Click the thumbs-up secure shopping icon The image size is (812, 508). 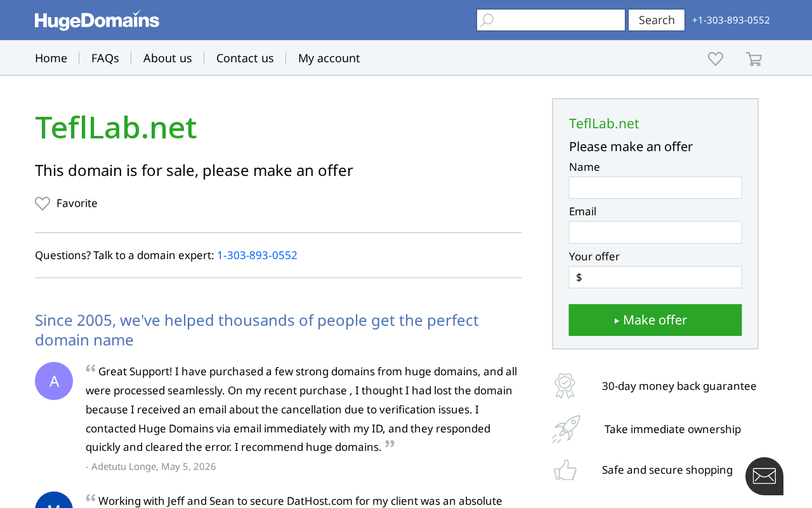(565, 470)
